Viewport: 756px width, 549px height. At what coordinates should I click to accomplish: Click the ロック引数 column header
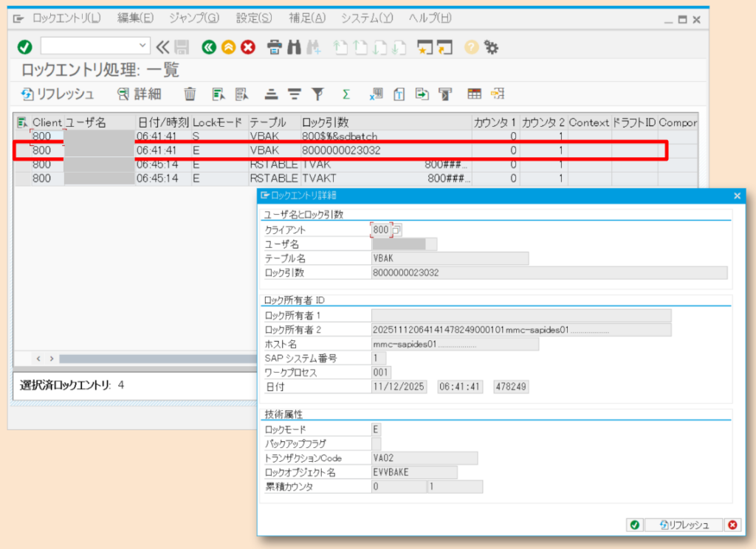tap(385, 122)
